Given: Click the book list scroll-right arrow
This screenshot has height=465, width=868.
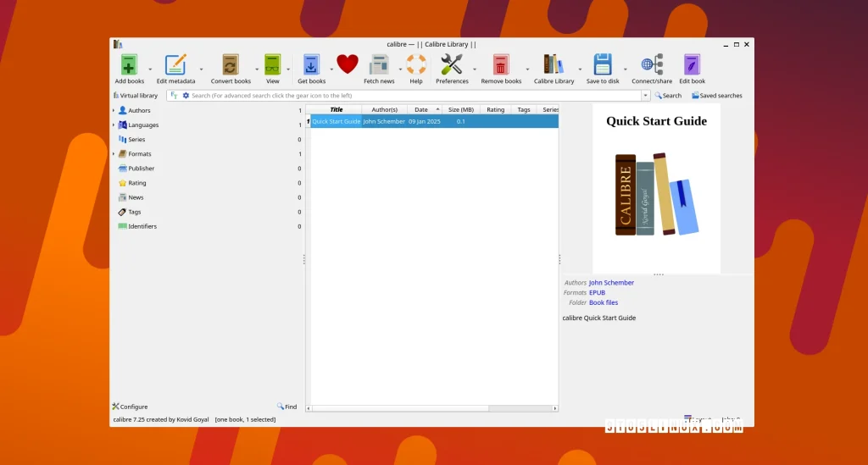Looking at the screenshot, I should 554,408.
